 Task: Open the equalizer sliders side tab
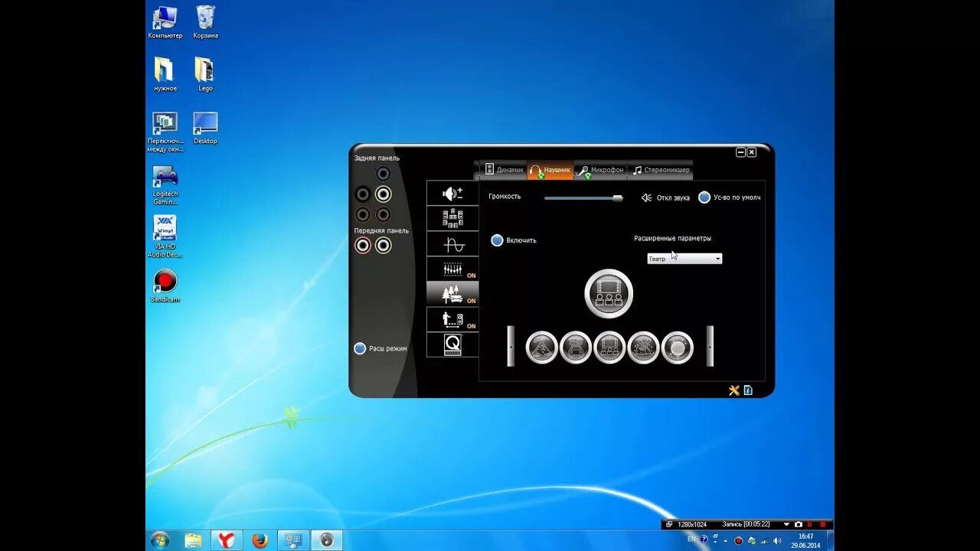(452, 269)
